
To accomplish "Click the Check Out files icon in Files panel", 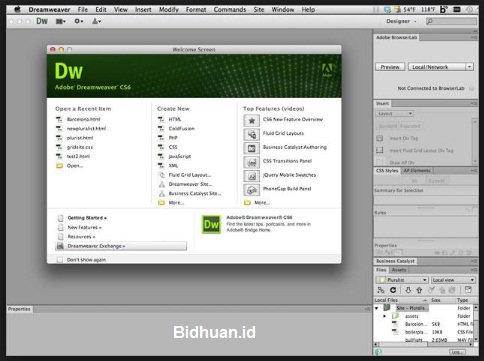I will 431,290.
